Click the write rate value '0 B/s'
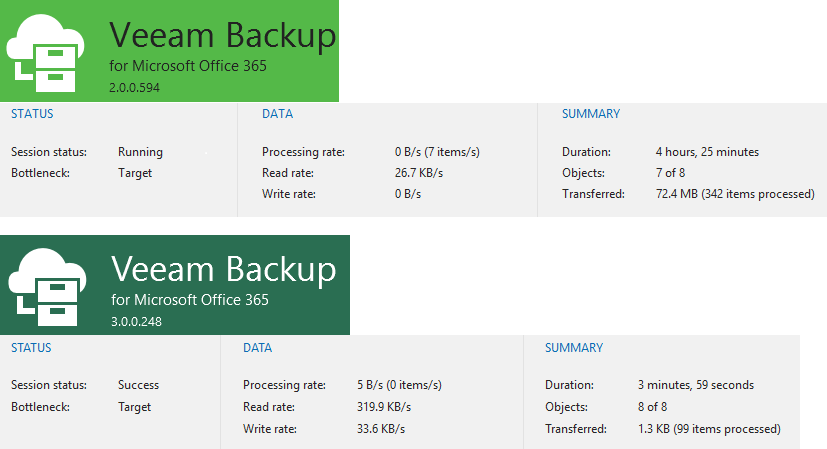 408,194
